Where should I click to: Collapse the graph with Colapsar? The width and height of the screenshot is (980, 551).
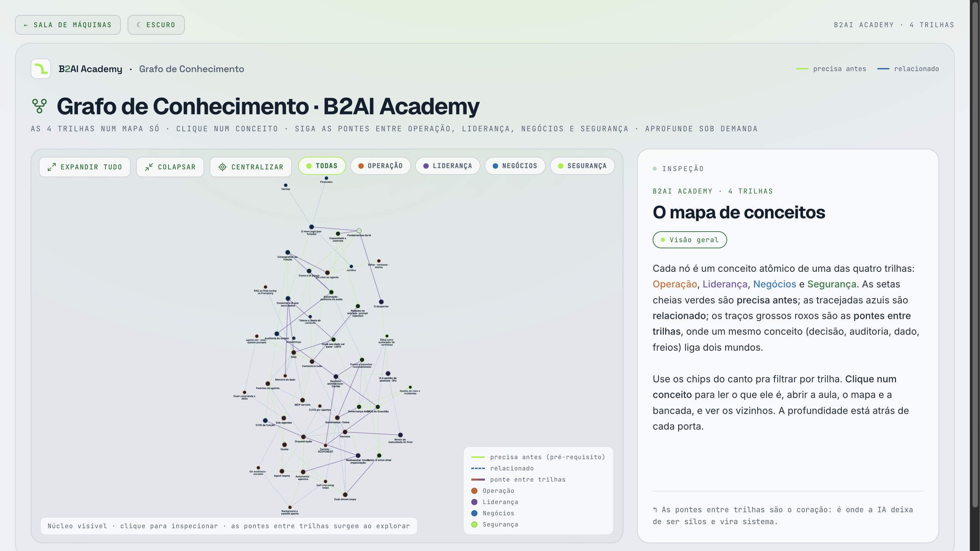[170, 167]
